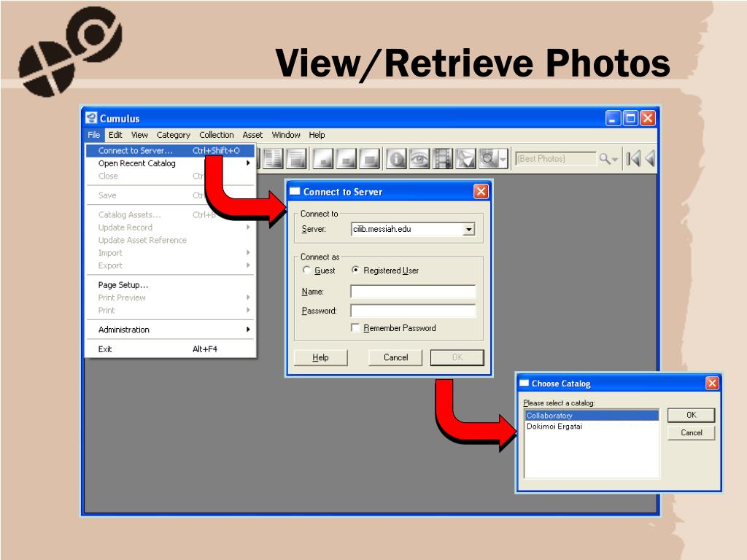Open the Help menu

click(317, 135)
